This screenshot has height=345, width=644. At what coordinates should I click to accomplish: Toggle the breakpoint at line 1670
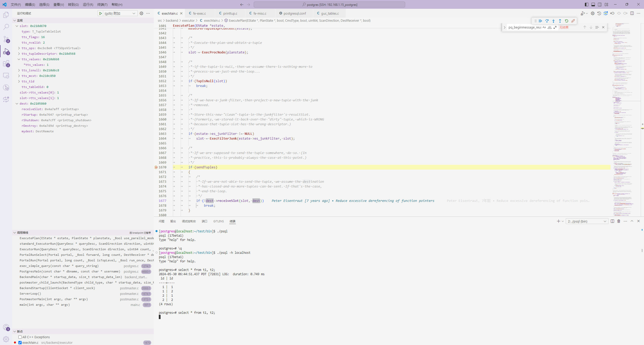pyautogui.click(x=156, y=167)
